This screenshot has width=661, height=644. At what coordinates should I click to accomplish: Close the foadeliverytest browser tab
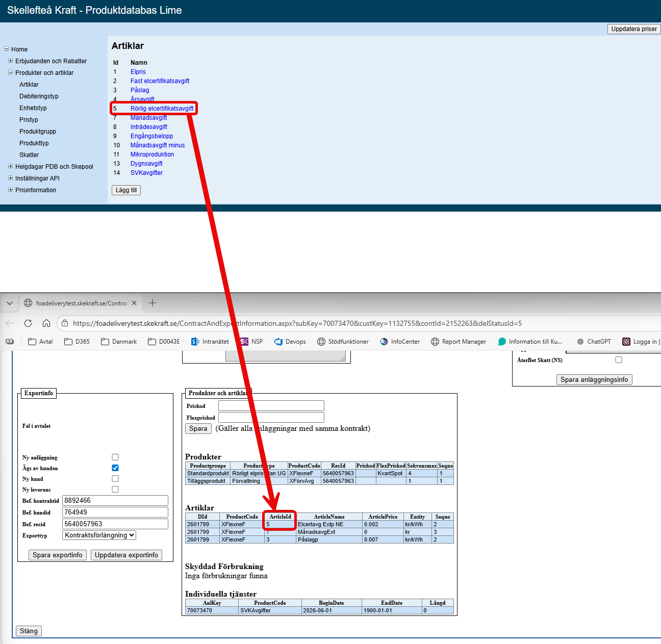click(134, 303)
